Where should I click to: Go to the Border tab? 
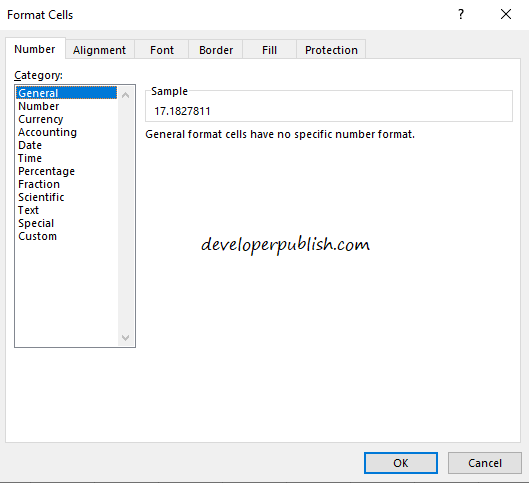coord(216,50)
